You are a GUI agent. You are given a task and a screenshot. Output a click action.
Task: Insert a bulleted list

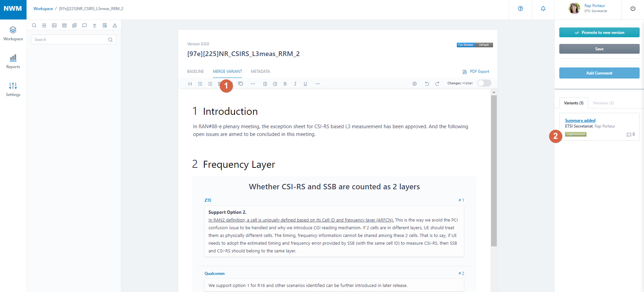click(200, 84)
